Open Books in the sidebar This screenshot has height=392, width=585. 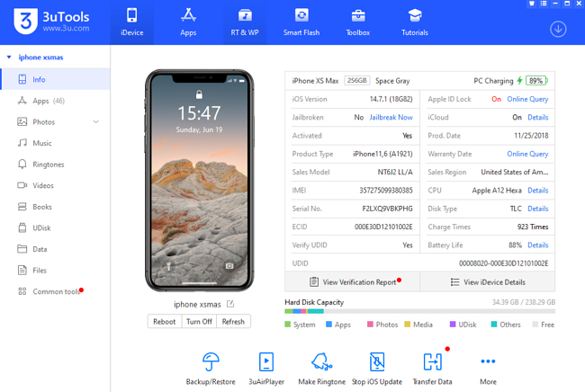55,207
